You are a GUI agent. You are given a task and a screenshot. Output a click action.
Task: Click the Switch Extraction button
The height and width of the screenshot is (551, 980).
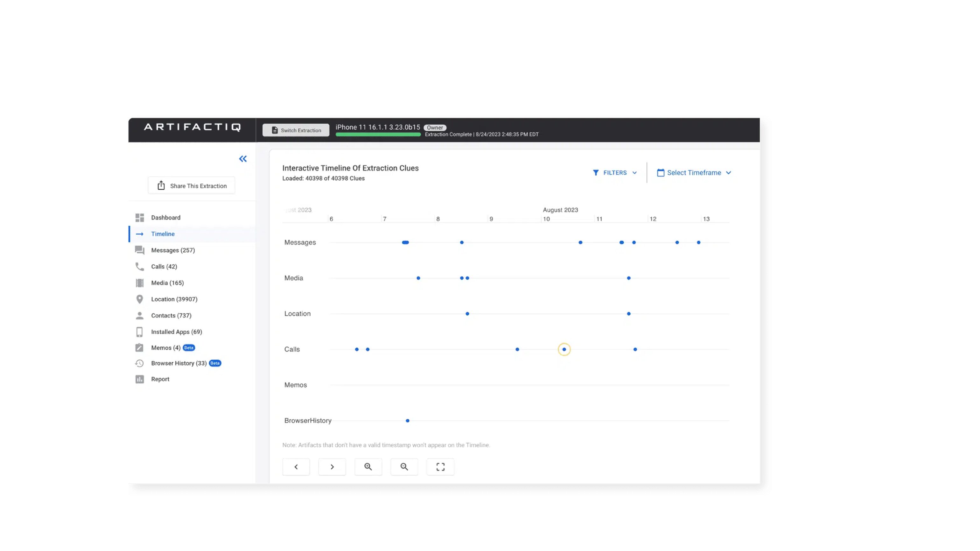click(296, 130)
